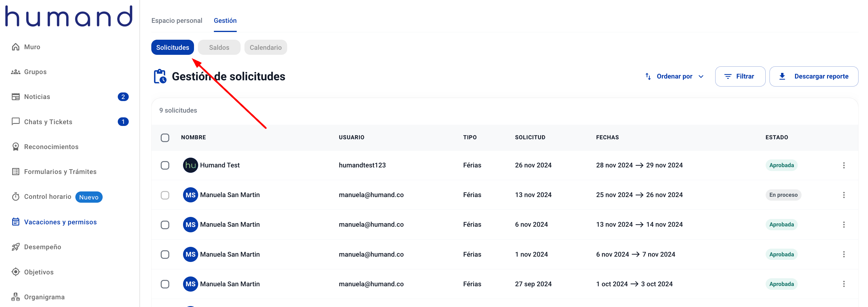Screen dimensions: 868x307
Task: Click the Filtrar button
Action: click(740, 76)
